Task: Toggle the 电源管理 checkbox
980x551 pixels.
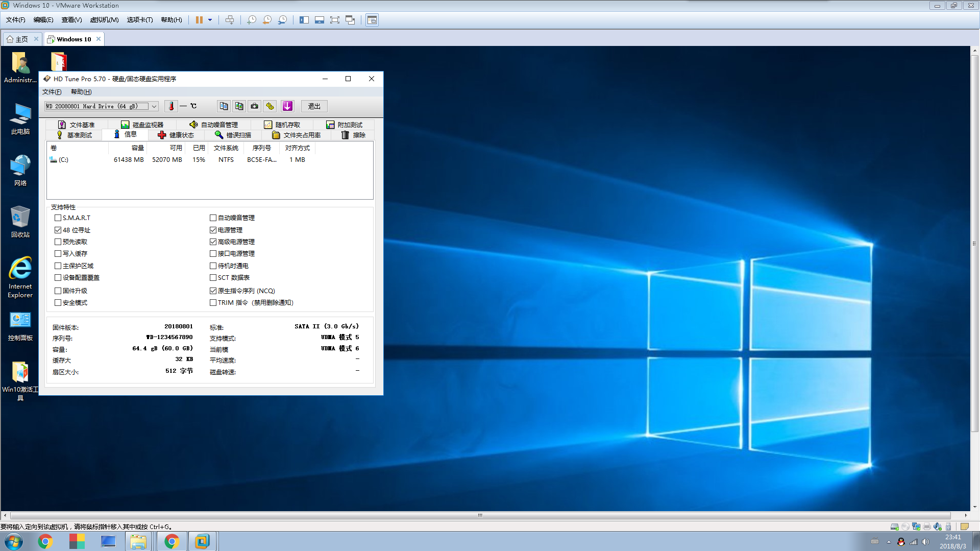Action: tap(213, 230)
